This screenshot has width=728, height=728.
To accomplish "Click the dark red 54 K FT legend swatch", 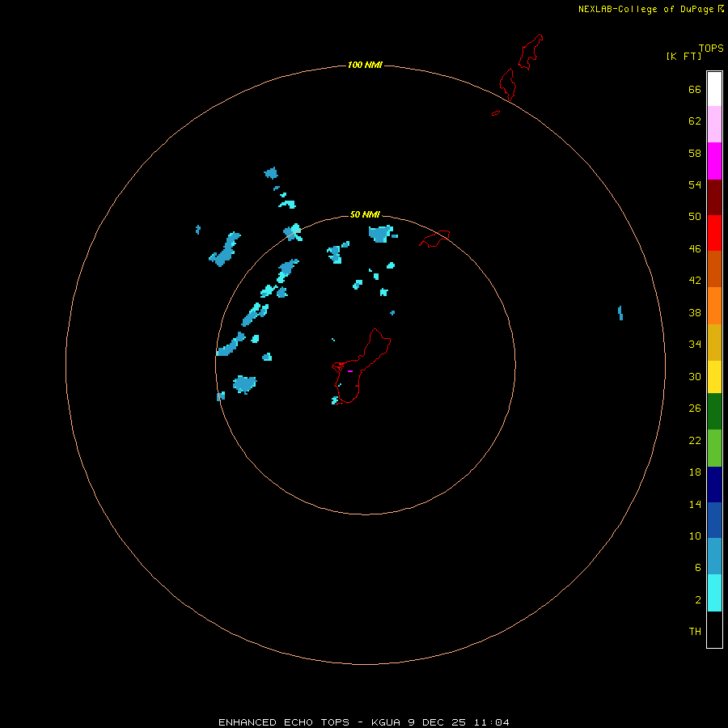I will pyautogui.click(x=714, y=197).
